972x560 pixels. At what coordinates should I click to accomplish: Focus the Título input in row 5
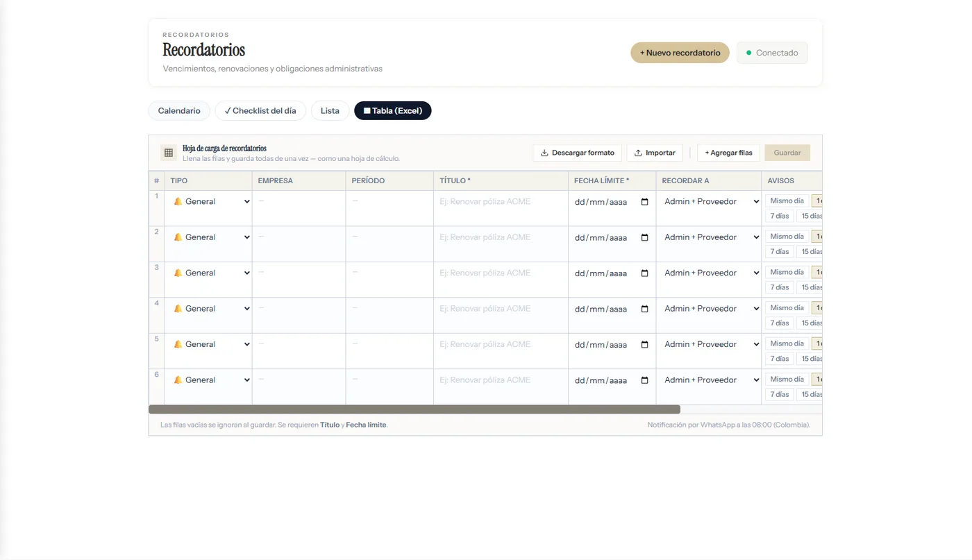click(501, 345)
